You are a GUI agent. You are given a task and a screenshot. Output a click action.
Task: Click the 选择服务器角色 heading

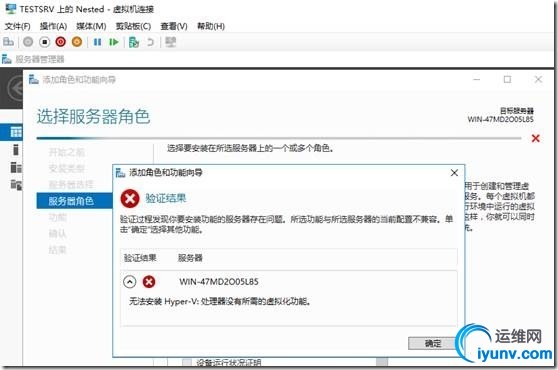93,117
